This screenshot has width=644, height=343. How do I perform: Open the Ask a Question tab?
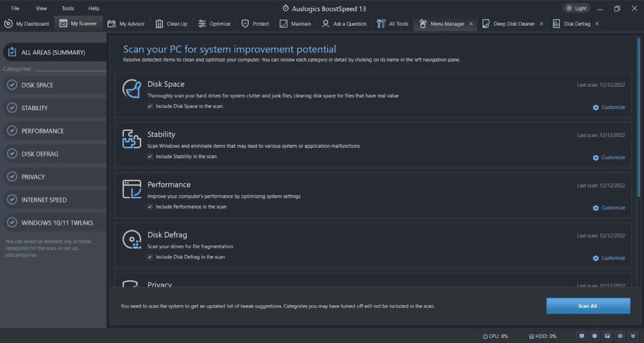tap(344, 24)
